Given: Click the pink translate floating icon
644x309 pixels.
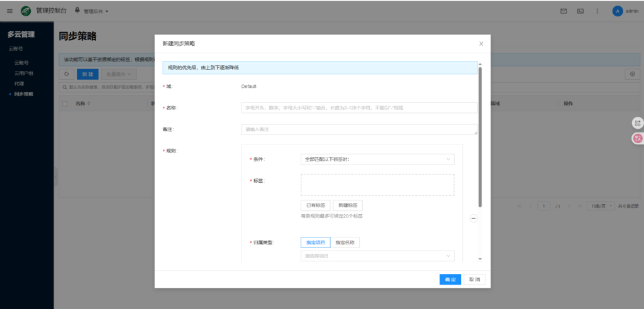Looking at the screenshot, I should click(638, 138).
